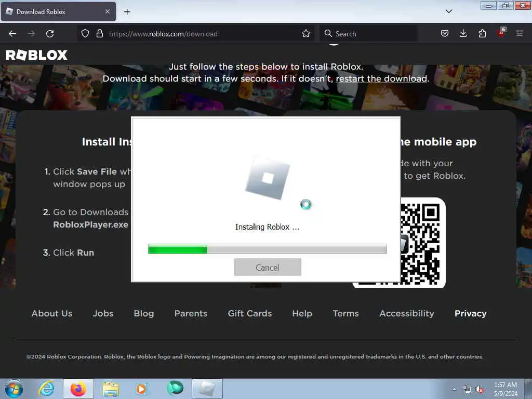Click the Installing Roblox status text
532x399 pixels.
(x=268, y=227)
